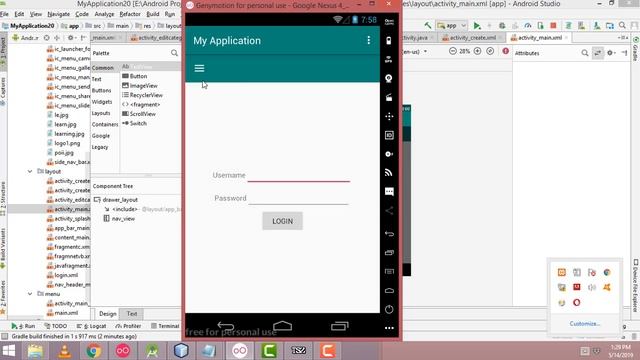Click Genymotion sidebar home button
640x360 pixels.
[x=389, y=290]
